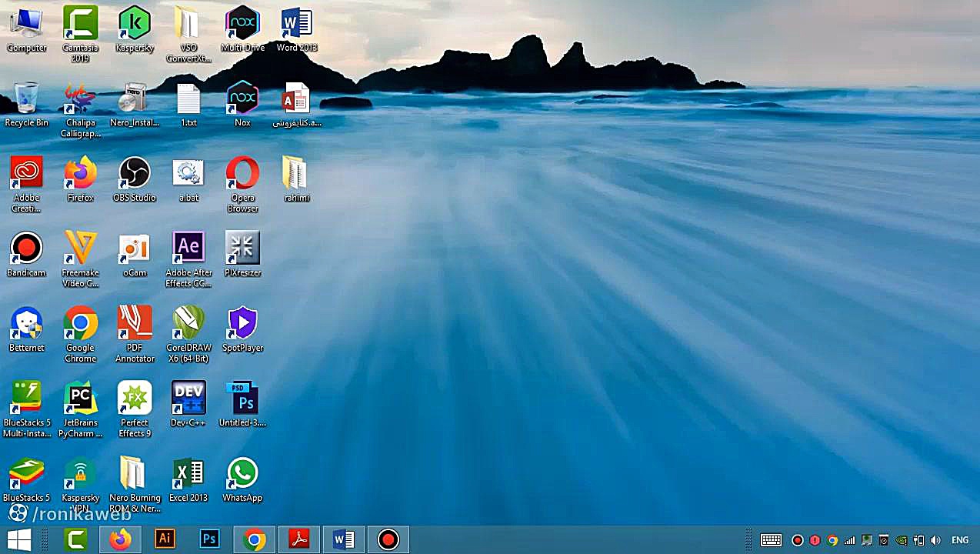Viewport: 980px width, 554px height.
Task: Open the rahimi folder
Action: click(x=296, y=179)
